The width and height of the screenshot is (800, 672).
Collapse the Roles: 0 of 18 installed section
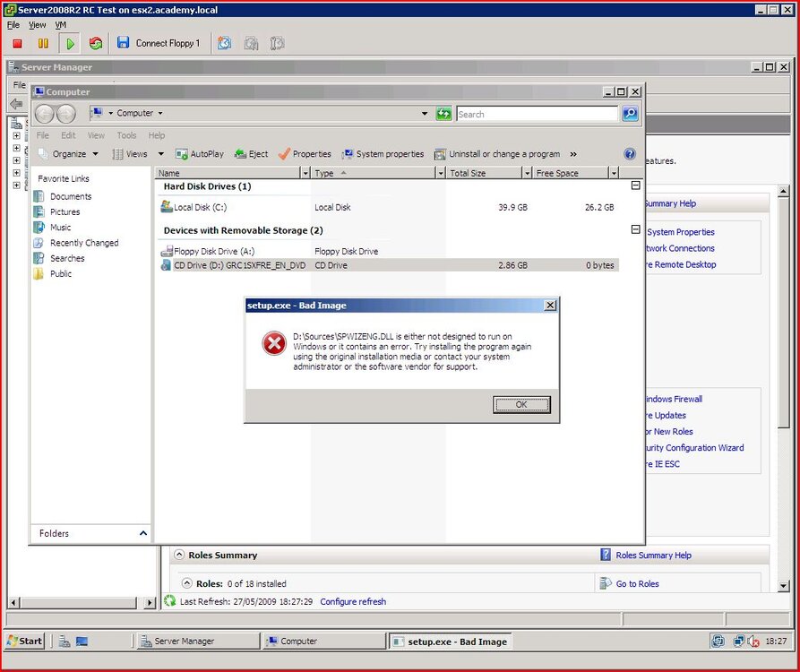pyautogui.click(x=187, y=583)
